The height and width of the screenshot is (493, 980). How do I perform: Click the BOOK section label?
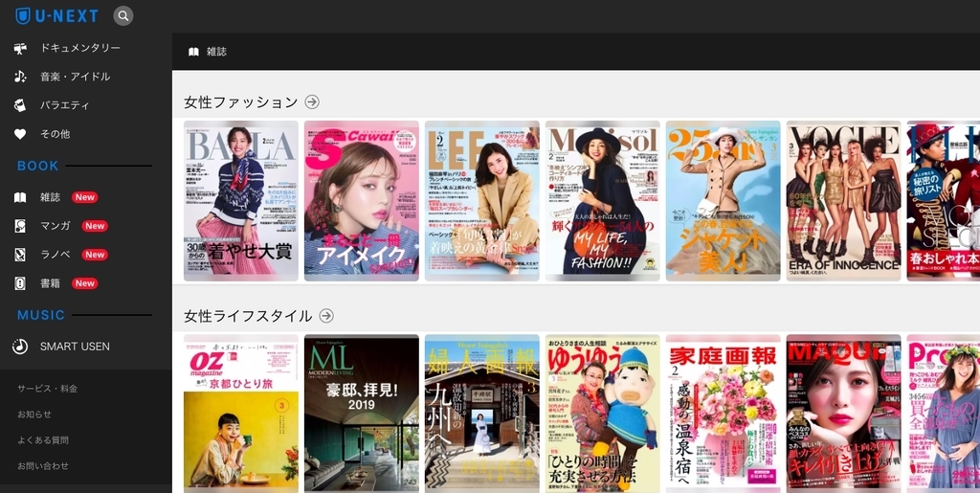[x=38, y=166]
